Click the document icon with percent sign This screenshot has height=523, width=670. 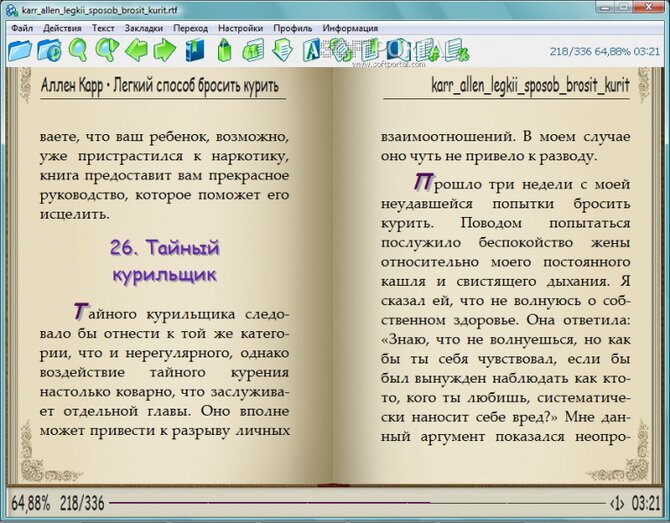[456, 50]
